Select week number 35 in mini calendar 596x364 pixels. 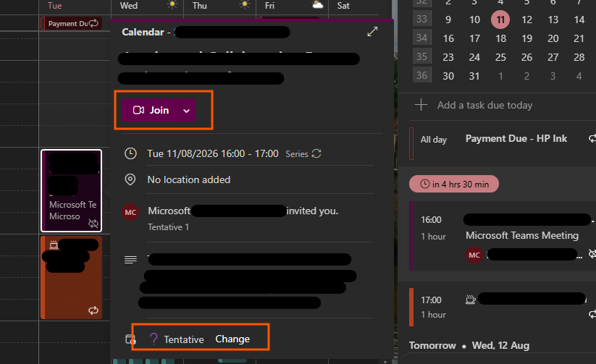(x=422, y=56)
